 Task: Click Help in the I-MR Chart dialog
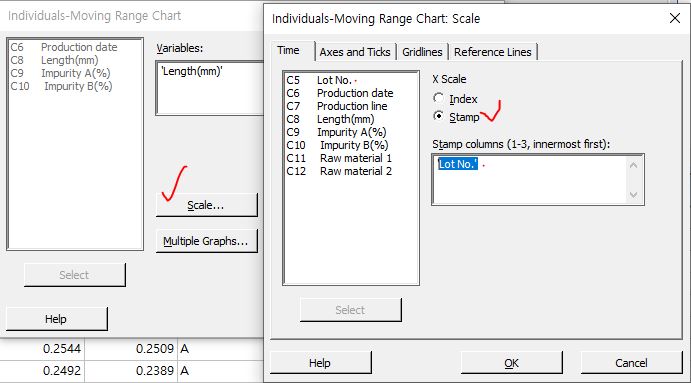tap(56, 319)
